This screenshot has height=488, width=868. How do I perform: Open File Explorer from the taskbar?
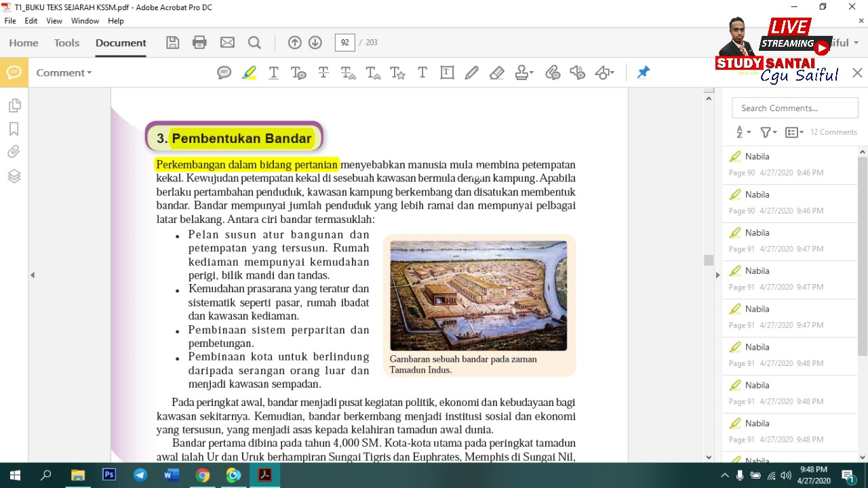tap(78, 475)
